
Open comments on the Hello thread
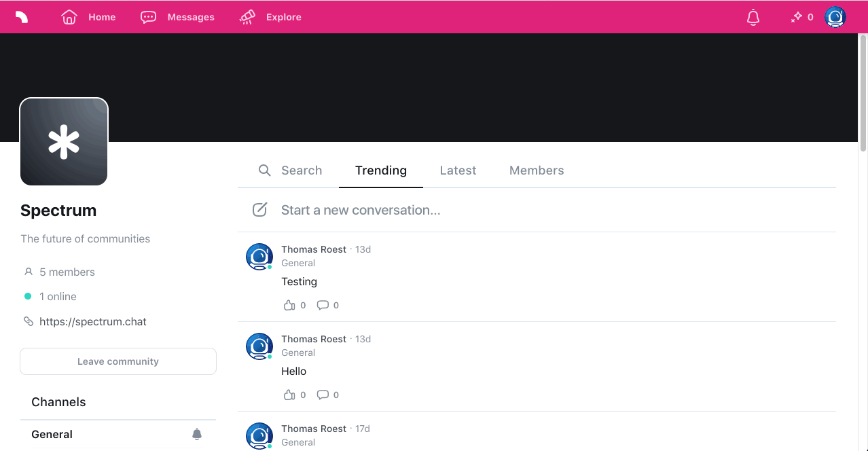pyautogui.click(x=322, y=395)
